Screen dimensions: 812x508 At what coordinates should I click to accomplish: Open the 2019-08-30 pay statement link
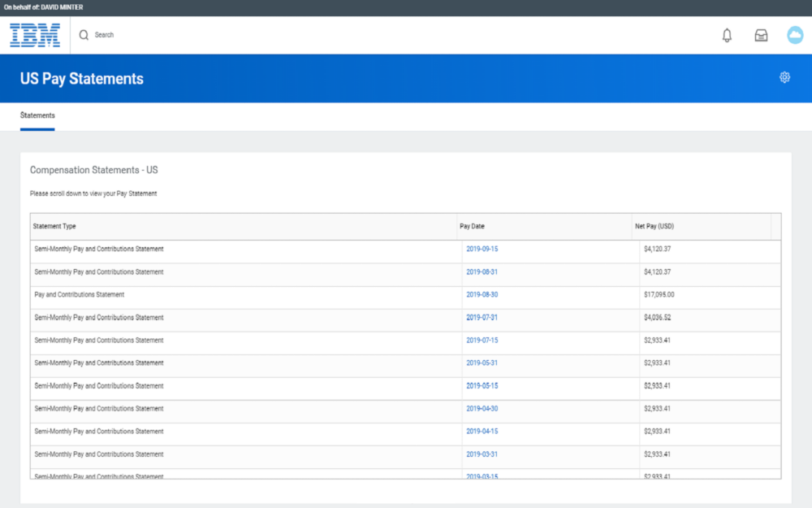pyautogui.click(x=482, y=294)
